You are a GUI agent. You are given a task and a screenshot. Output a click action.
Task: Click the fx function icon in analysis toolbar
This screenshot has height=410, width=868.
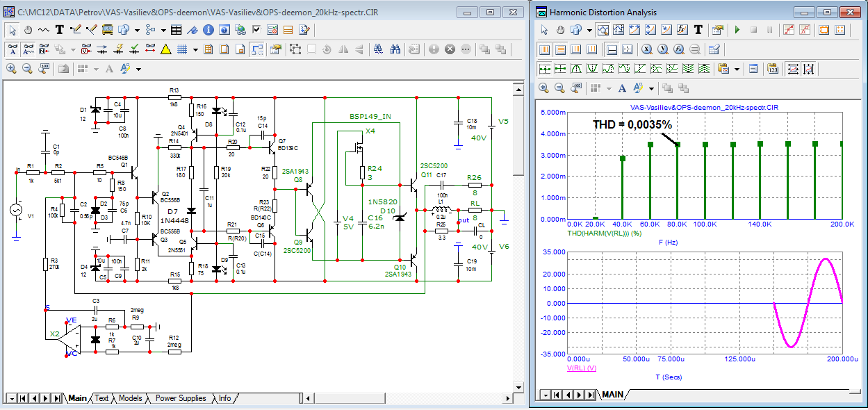(682, 30)
